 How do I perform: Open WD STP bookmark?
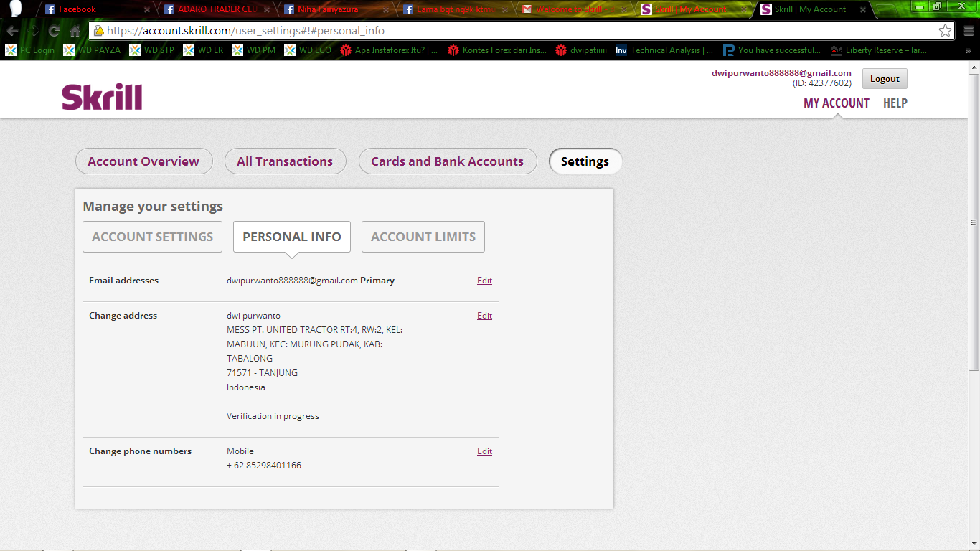tap(151, 50)
